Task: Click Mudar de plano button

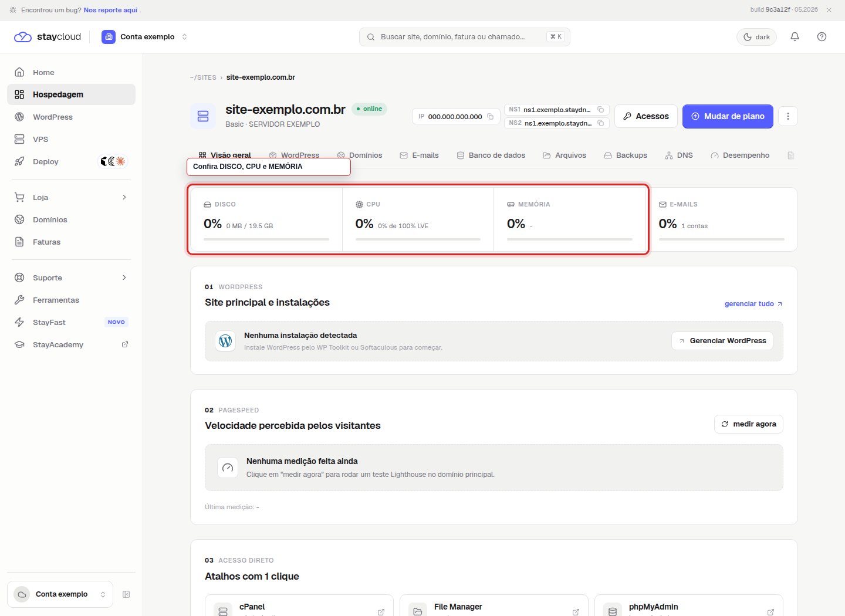Action: (728, 116)
